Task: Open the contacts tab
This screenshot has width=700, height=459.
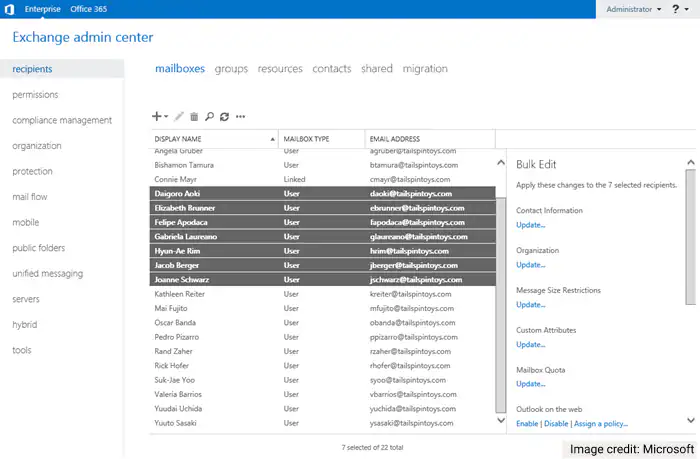Action: click(332, 68)
